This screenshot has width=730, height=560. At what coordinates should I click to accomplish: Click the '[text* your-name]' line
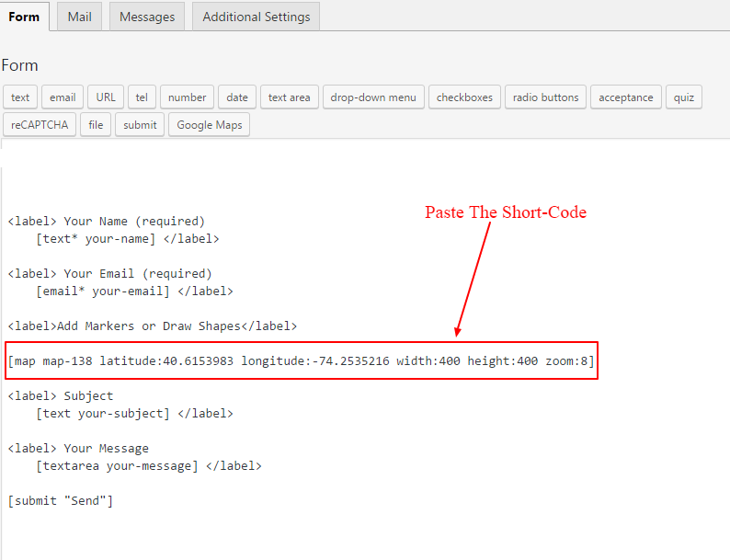tap(128, 239)
